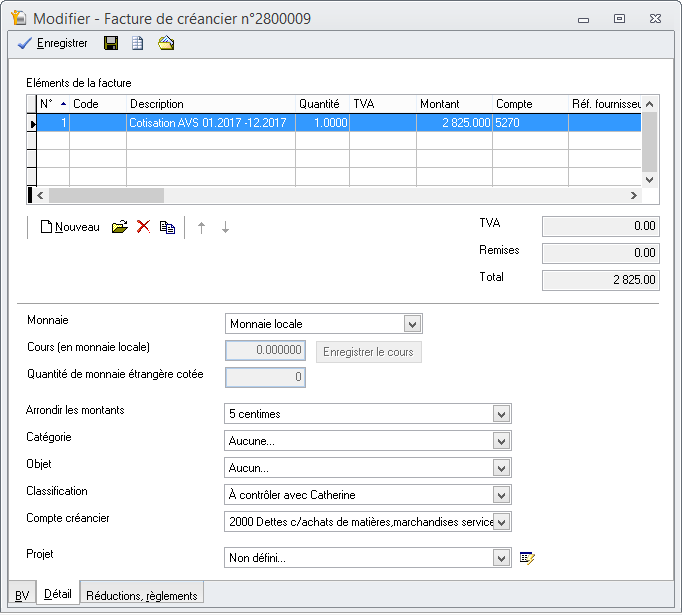Select the Cotisation AVS invoice row
Image resolution: width=682 pixels, height=615 pixels.
(208, 123)
